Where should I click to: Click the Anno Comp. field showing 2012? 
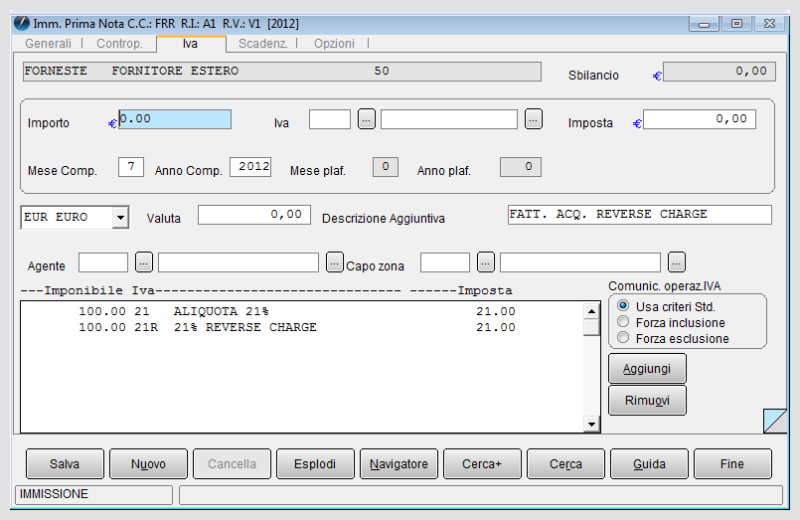[251, 167]
